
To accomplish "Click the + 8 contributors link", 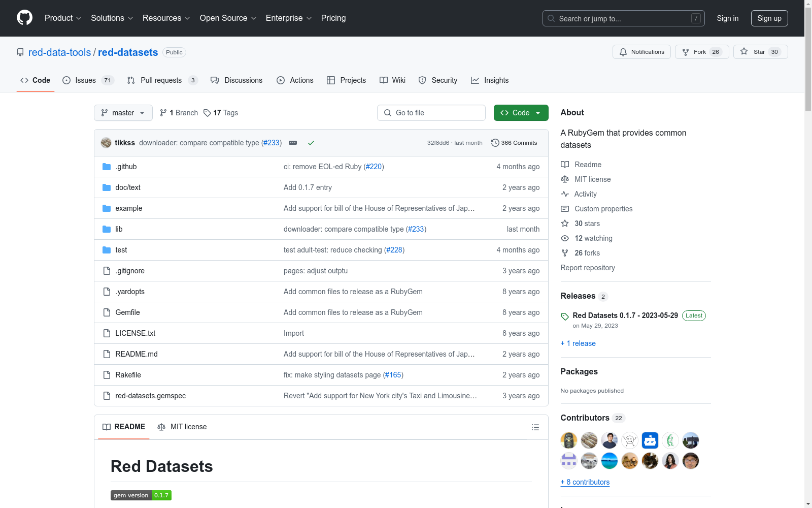I will tap(585, 482).
